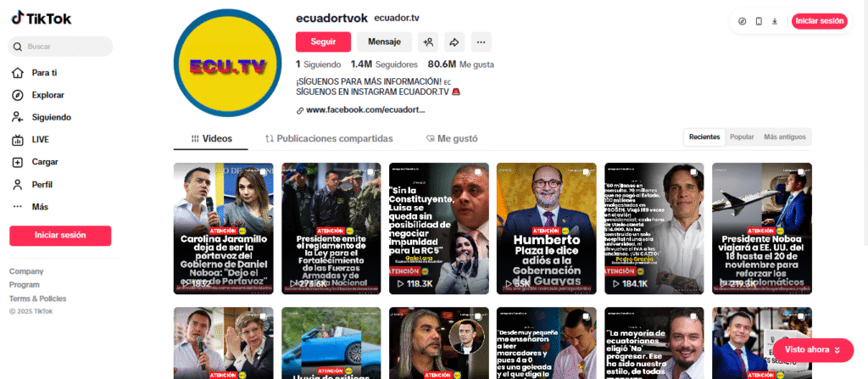Viewport: 868px width, 379px height.
Task: Switch to the Me gustó tab
Action: (x=452, y=138)
